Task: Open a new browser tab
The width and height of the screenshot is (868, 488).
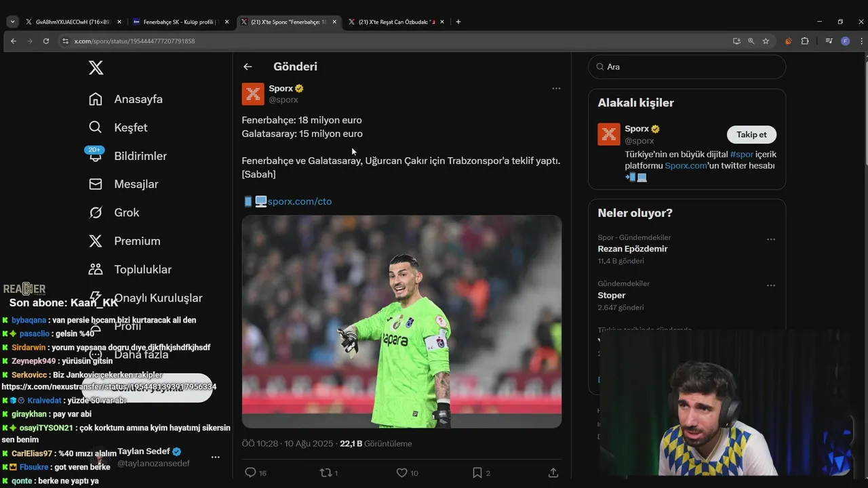Action: pos(458,22)
